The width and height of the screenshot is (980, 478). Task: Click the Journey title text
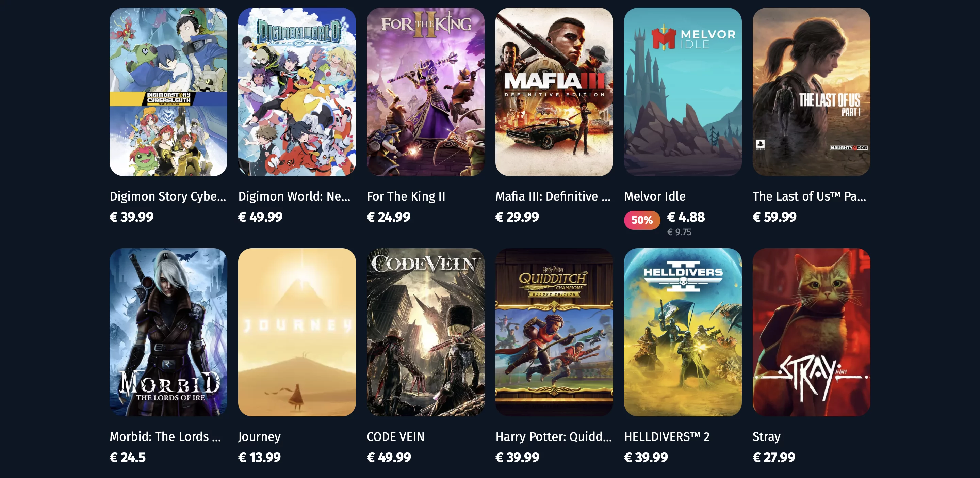(259, 437)
